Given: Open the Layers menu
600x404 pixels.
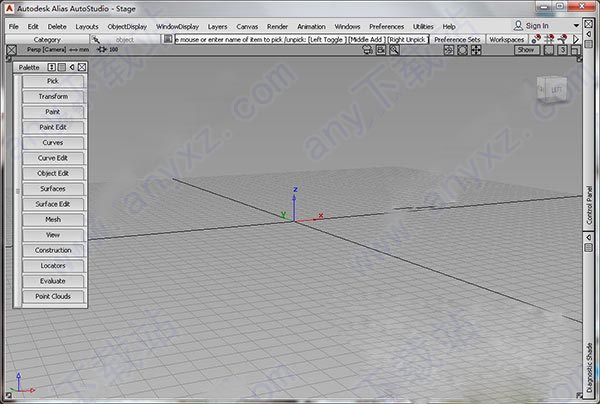Looking at the screenshot, I should click(217, 26).
